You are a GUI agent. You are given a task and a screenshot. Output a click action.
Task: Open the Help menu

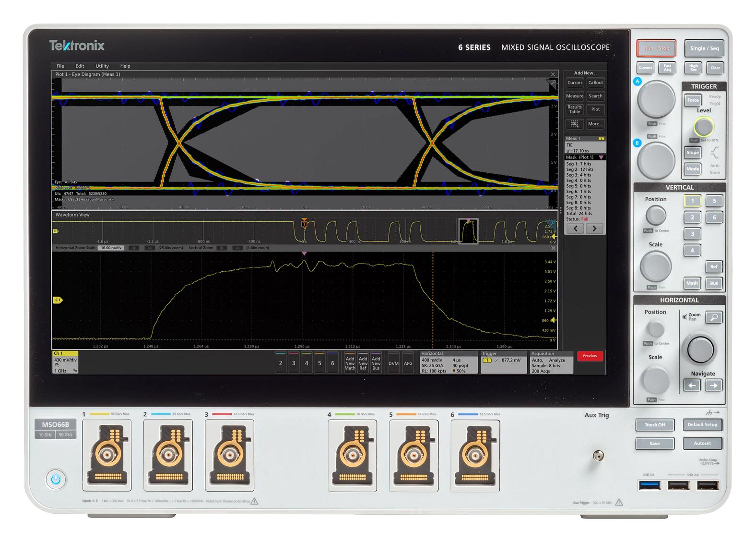click(x=125, y=66)
